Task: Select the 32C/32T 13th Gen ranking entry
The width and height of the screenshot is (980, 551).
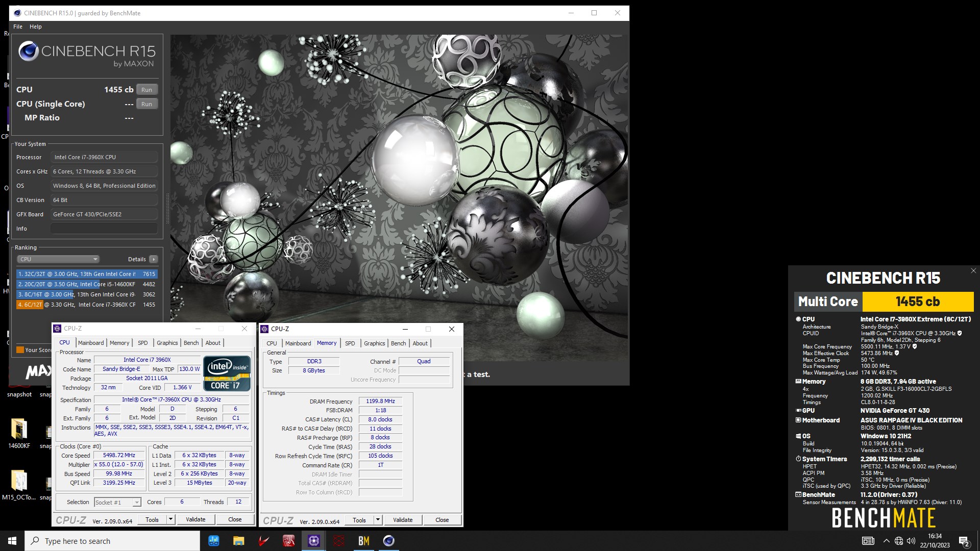Action: pyautogui.click(x=87, y=274)
